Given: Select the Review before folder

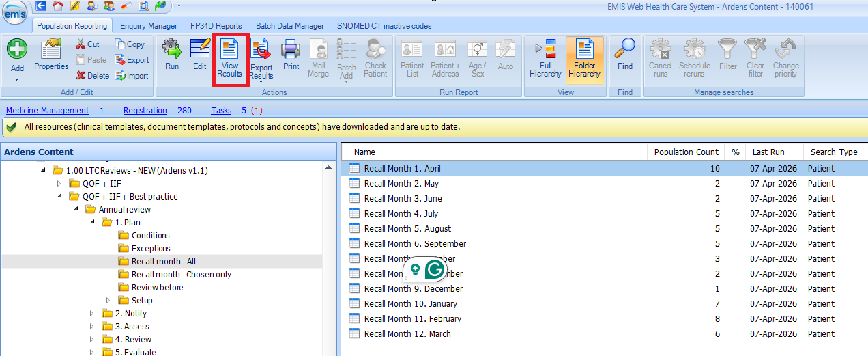Looking at the screenshot, I should 158,288.
